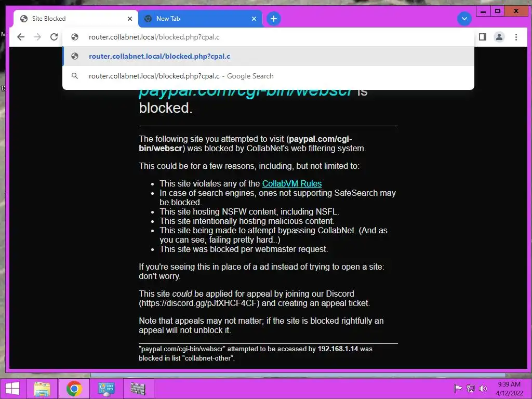Click the Action Center flag tray icon

pos(458,388)
